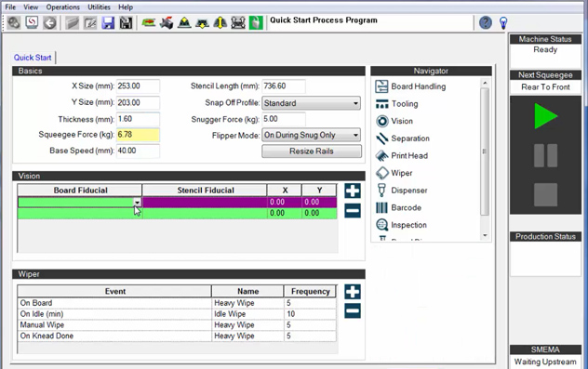Image resolution: width=588 pixels, height=369 pixels.
Task: Click the yellow up-down double arrow icon
Action: point(220,23)
